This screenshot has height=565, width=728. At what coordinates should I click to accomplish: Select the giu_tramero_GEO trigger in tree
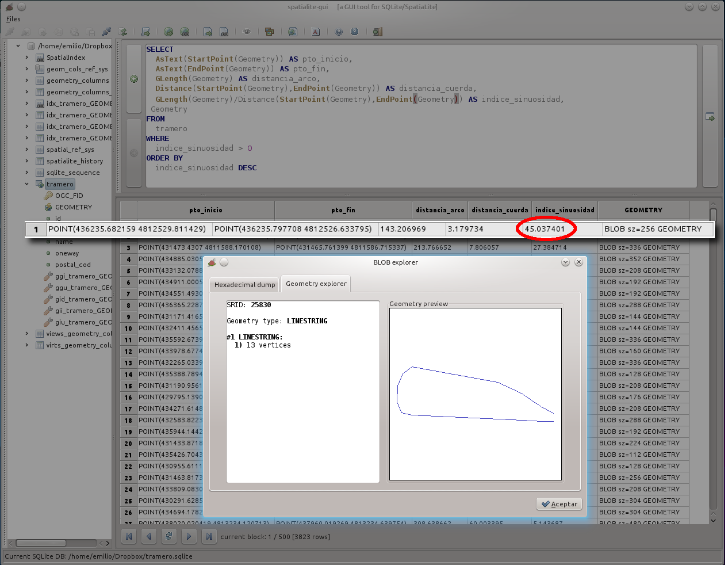click(83, 322)
